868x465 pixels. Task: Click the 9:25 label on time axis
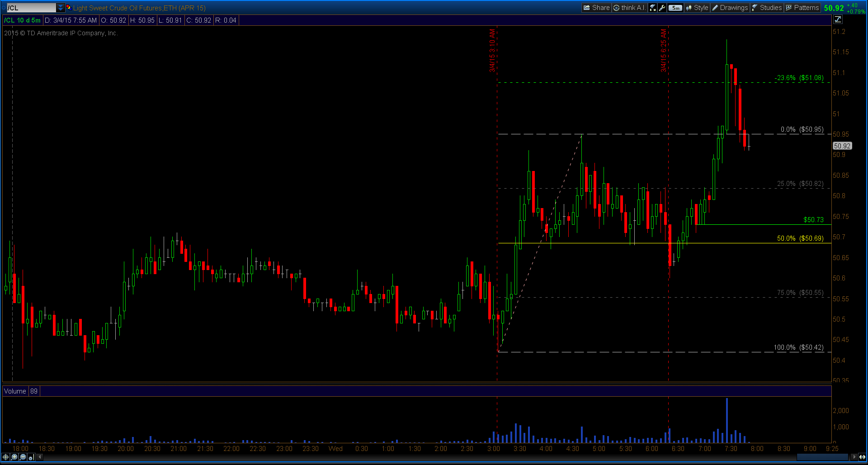tap(832, 449)
